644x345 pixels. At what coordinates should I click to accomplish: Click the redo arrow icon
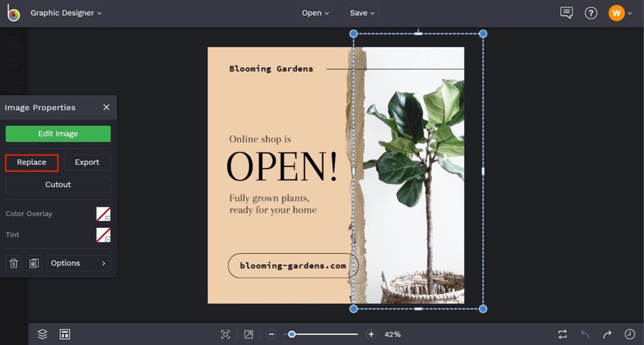[606, 334]
